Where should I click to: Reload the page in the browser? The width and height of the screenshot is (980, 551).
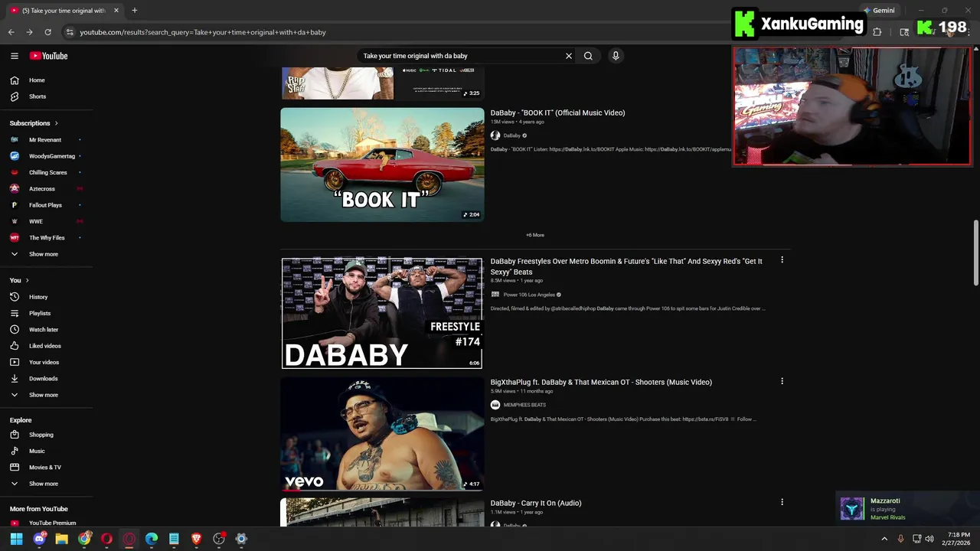pyautogui.click(x=47, y=32)
